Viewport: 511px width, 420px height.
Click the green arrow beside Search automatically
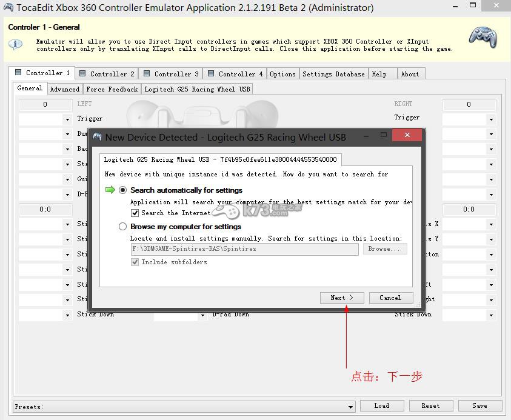point(110,190)
